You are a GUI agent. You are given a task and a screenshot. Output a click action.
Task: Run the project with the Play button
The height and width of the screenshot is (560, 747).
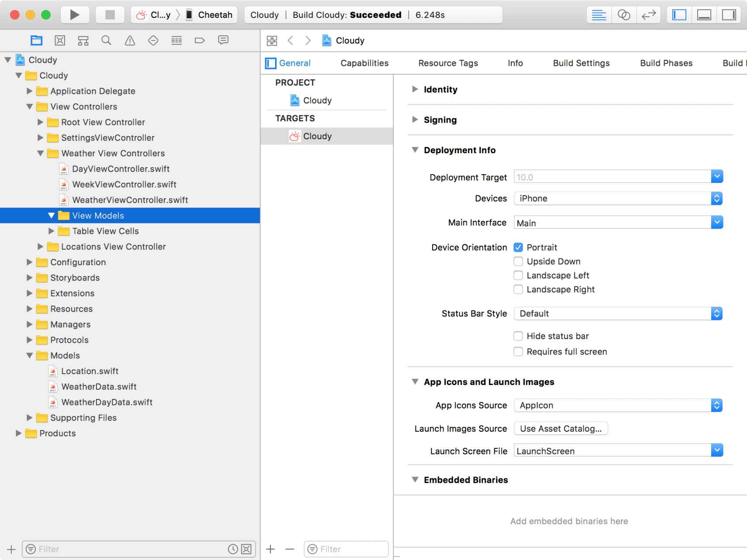tap(75, 15)
